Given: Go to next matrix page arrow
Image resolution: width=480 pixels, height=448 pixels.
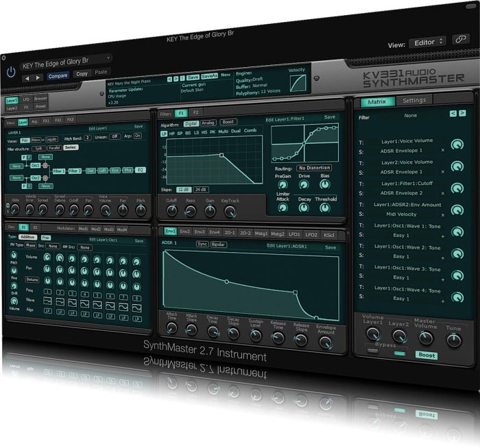Looking at the screenshot, I should (462, 113).
